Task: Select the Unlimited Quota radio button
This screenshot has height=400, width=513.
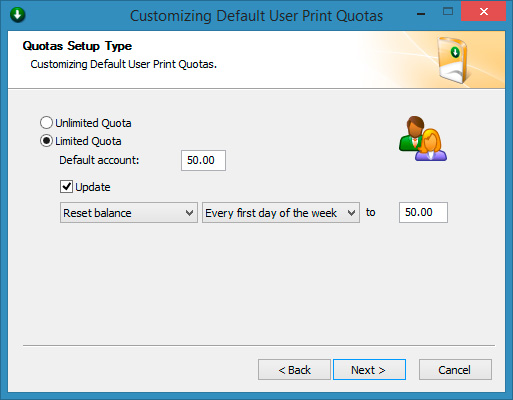Action: pyautogui.click(x=46, y=123)
